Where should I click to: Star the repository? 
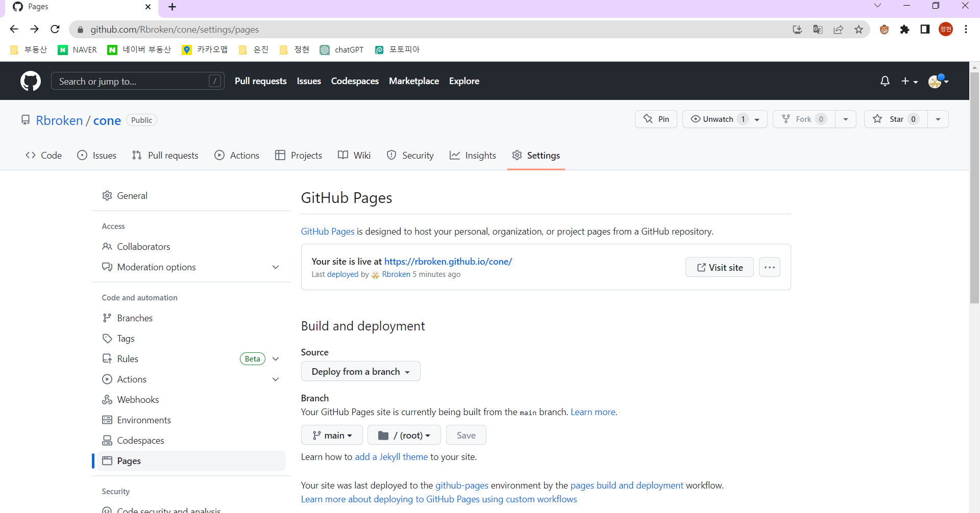coord(896,119)
